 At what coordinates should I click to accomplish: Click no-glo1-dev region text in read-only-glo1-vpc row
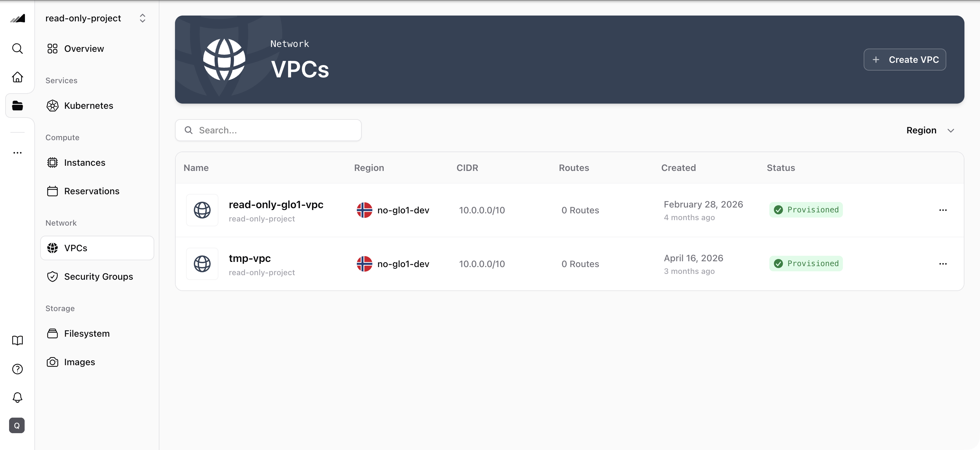(403, 210)
